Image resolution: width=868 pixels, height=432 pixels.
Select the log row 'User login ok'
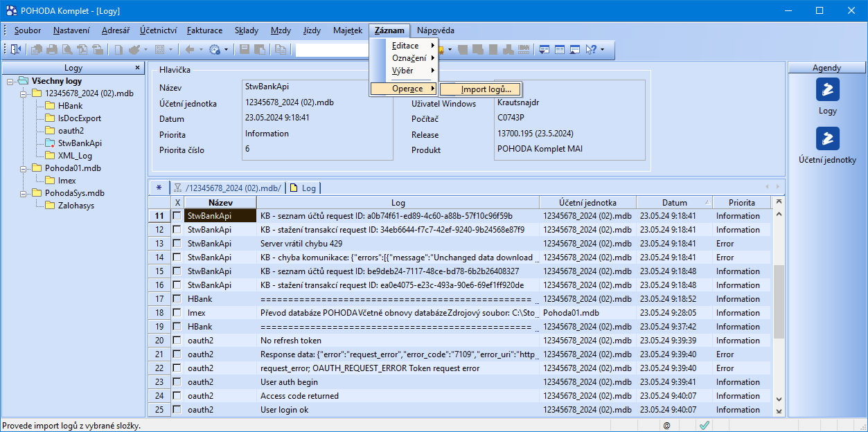click(460, 409)
